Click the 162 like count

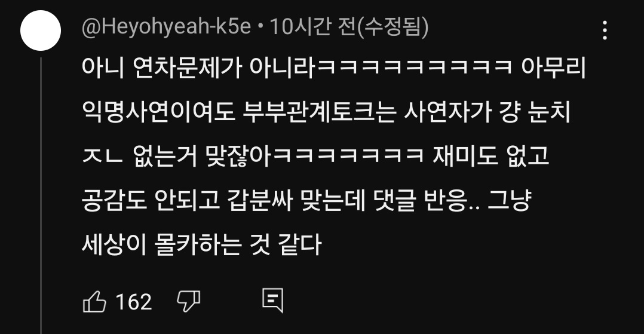point(134,302)
